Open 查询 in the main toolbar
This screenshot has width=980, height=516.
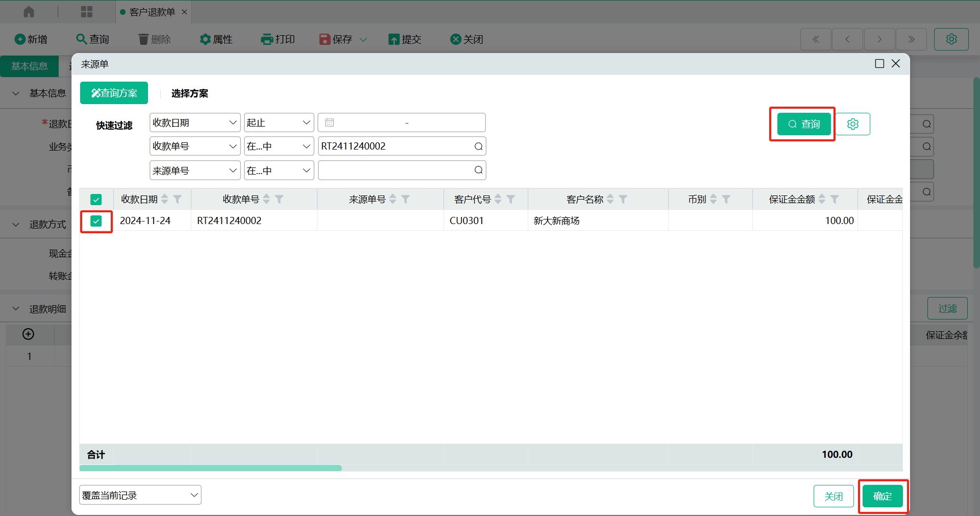tap(93, 39)
